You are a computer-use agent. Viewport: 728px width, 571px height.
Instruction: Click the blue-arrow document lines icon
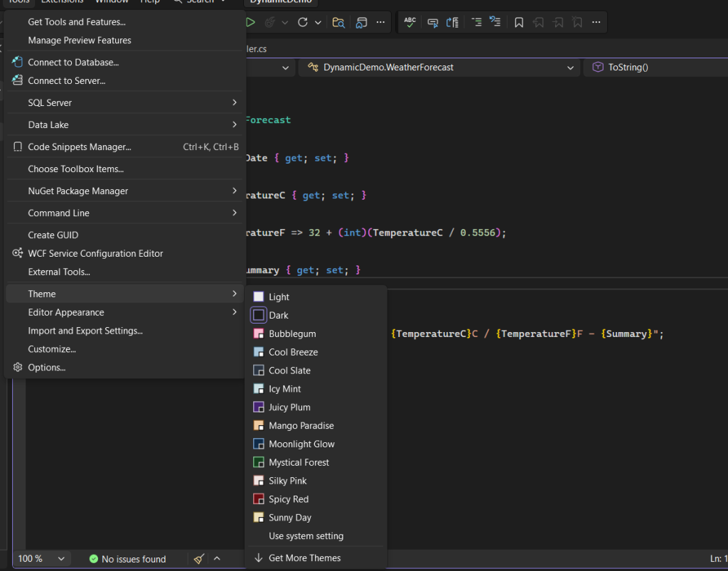point(452,22)
